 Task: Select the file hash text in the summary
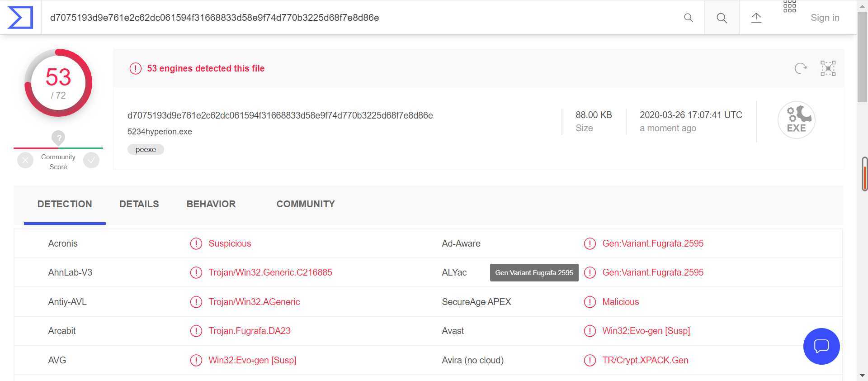coord(280,115)
